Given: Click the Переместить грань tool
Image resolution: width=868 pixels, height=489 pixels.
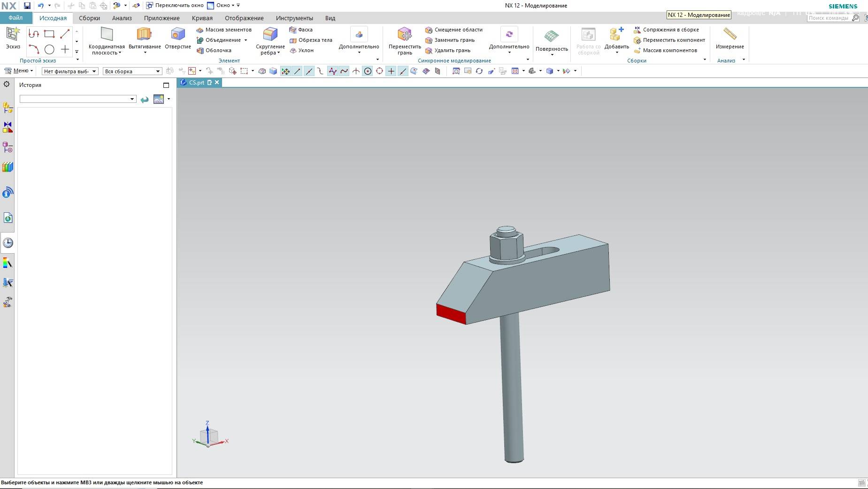Looking at the screenshot, I should pyautogui.click(x=405, y=41).
